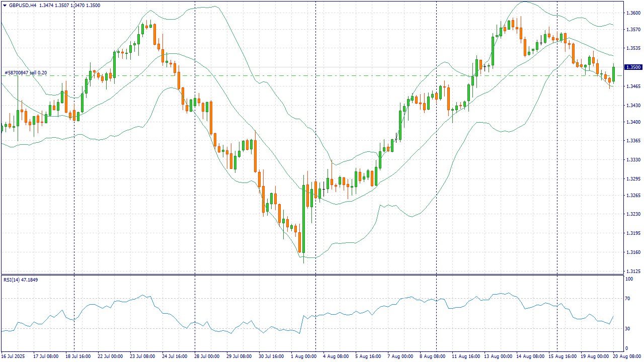
Task: Click the 22 Jul 00:00 time label
Action: tap(110, 356)
